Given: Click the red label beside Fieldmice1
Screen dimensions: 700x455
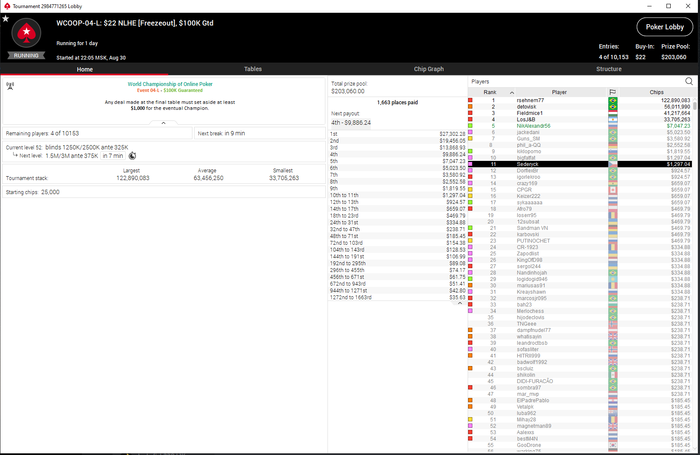Looking at the screenshot, I should click(470, 113).
